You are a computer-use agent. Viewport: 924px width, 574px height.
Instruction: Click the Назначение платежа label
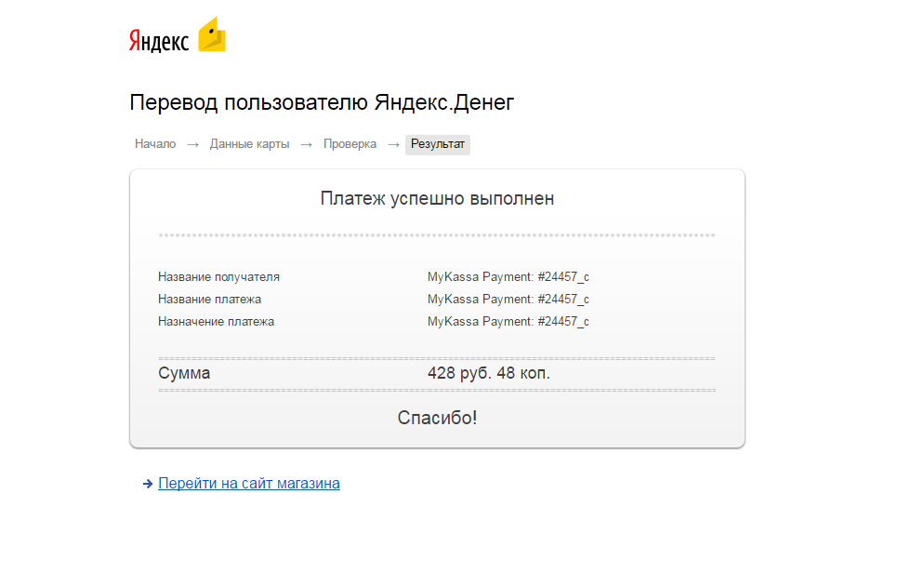click(216, 322)
